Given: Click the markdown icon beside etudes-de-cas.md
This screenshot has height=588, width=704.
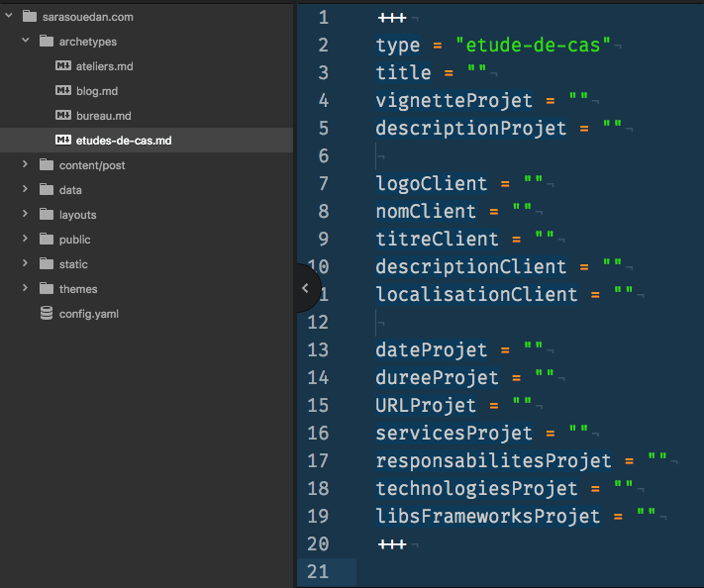Looking at the screenshot, I should 63,141.
